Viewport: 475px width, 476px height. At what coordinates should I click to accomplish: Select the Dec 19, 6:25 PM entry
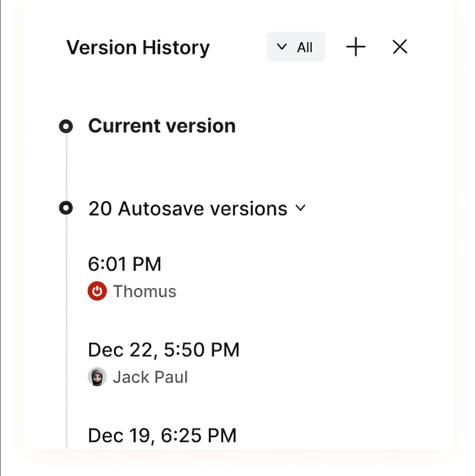tap(162, 435)
